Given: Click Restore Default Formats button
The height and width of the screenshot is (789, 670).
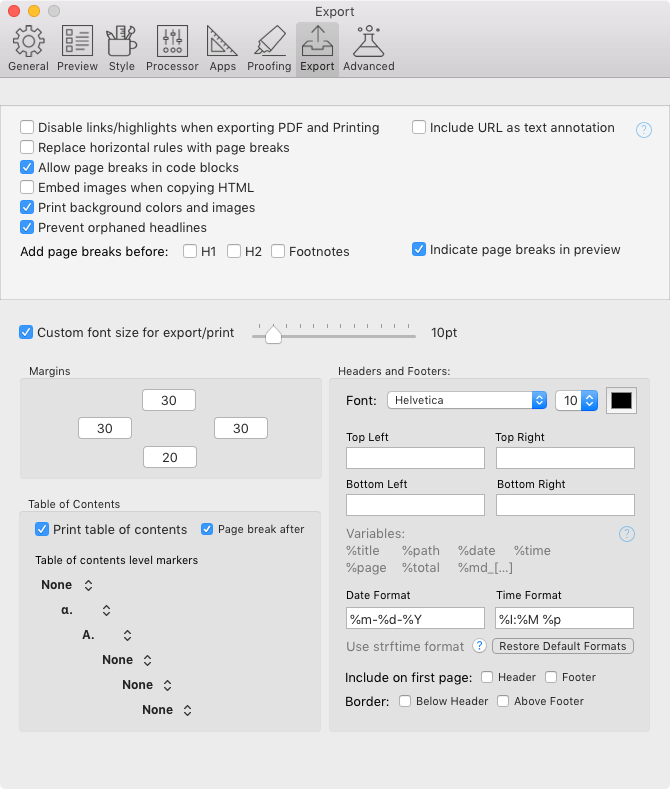Looking at the screenshot, I should (562, 646).
